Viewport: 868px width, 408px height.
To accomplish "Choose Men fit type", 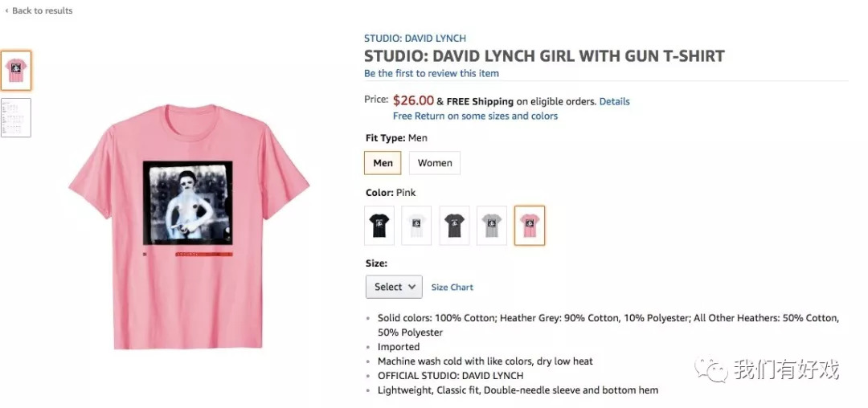I will click(383, 163).
